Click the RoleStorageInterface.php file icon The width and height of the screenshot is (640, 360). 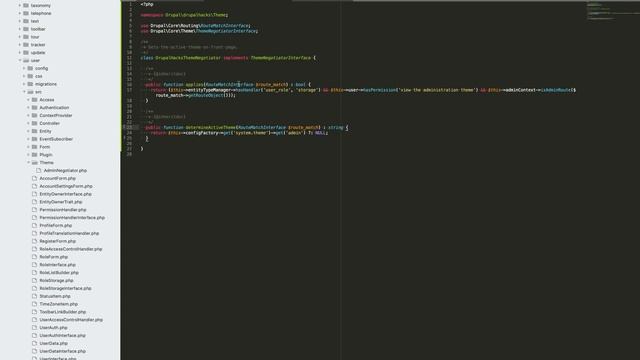(35, 288)
